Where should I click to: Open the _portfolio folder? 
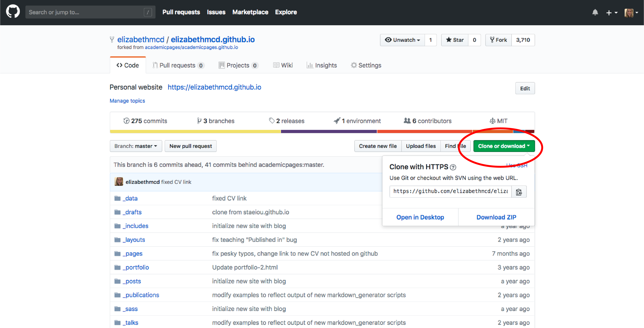[x=136, y=267]
